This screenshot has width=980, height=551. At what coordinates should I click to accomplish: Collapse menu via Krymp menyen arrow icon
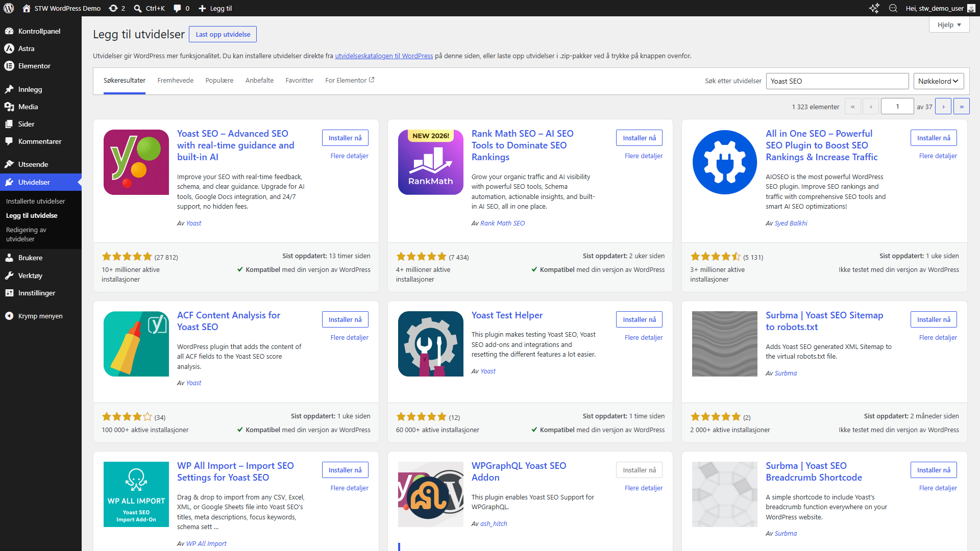[x=9, y=316]
